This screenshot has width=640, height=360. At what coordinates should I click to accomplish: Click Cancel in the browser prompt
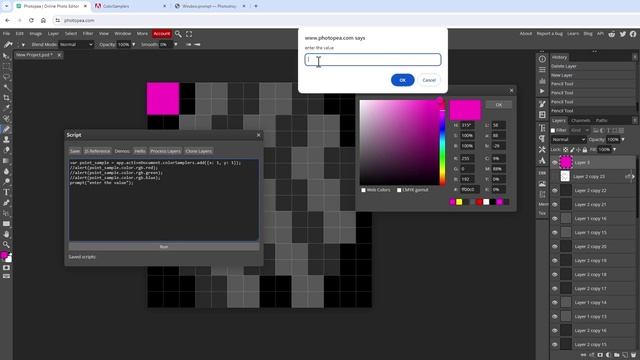pyautogui.click(x=429, y=80)
